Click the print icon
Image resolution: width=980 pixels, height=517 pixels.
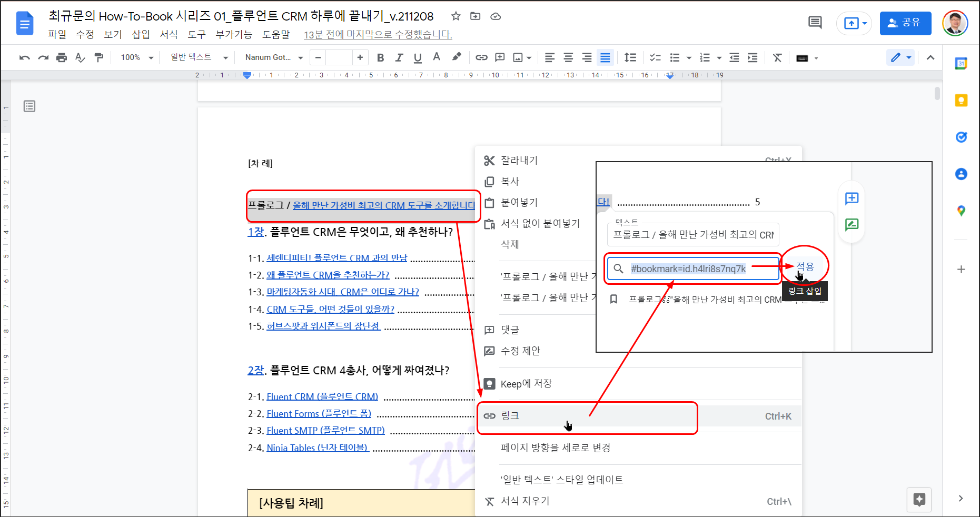(62, 58)
